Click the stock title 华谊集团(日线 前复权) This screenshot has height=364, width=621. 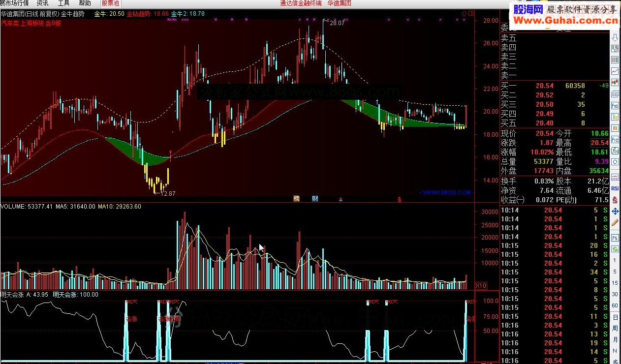[x=30, y=14]
